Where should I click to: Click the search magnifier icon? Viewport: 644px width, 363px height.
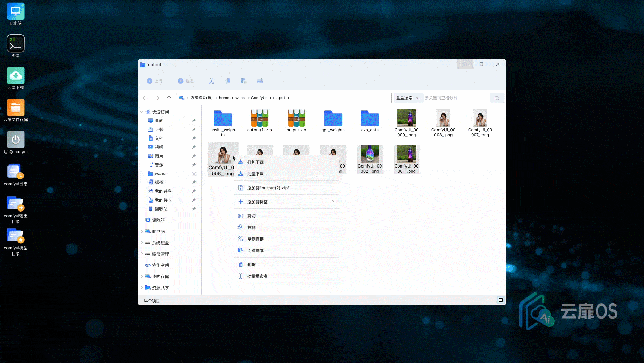tap(497, 98)
